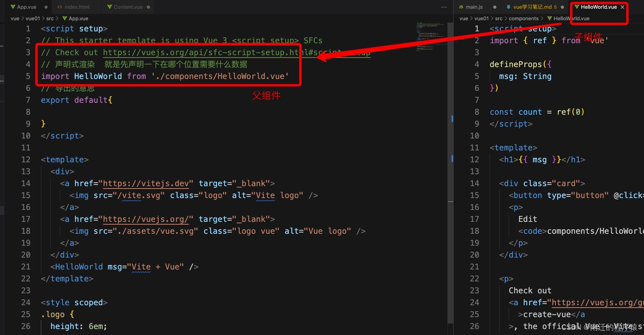Click line number 7 in App.vue
The height and width of the screenshot is (335, 644).
click(28, 100)
